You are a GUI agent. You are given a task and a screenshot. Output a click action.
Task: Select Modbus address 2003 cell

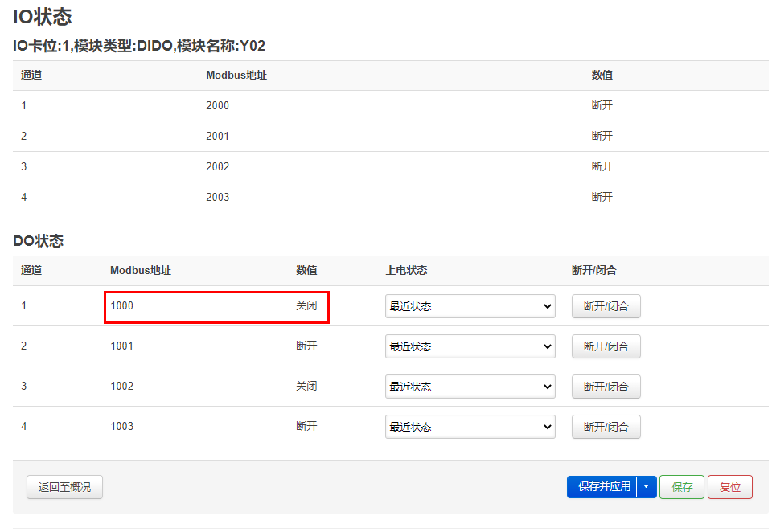pos(218,197)
